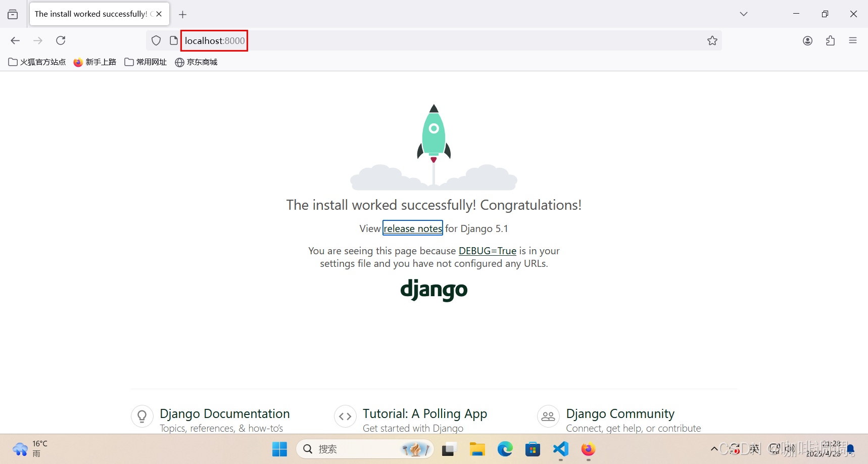Open the 火狐官方站点 bookmark folder

[x=37, y=62]
